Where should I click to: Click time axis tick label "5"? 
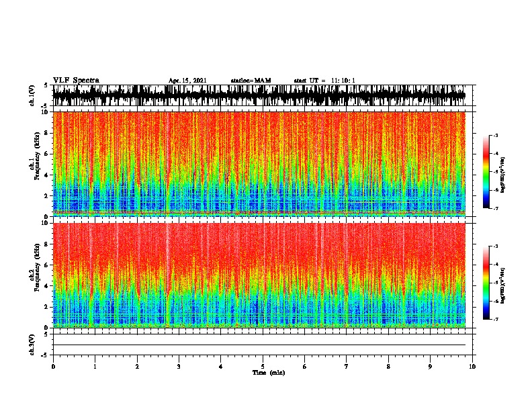click(263, 367)
